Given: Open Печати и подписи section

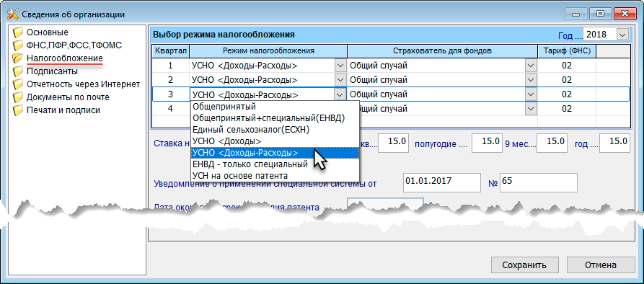Looking at the screenshot, I should tap(63, 110).
